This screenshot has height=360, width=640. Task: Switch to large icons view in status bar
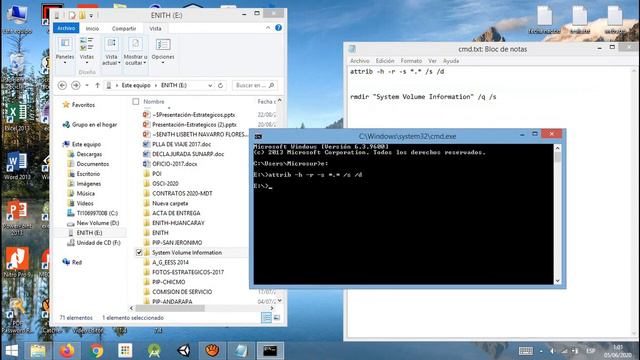tap(277, 318)
